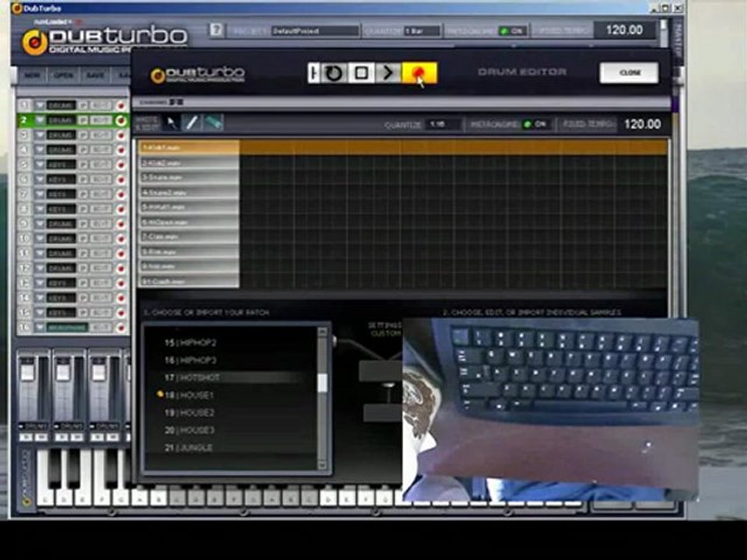Toggle metronome ON in main top bar
747x560 pixels.
pyautogui.click(x=512, y=31)
